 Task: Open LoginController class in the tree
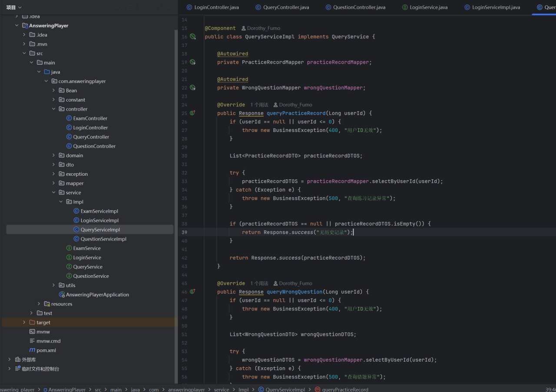pyautogui.click(x=87, y=128)
